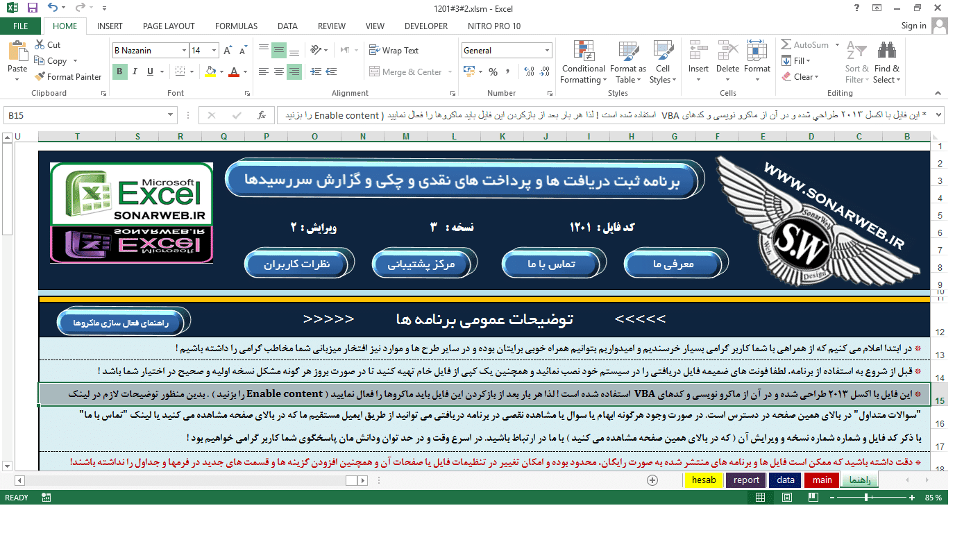Open the Name Box dropdown arrow

click(171, 115)
